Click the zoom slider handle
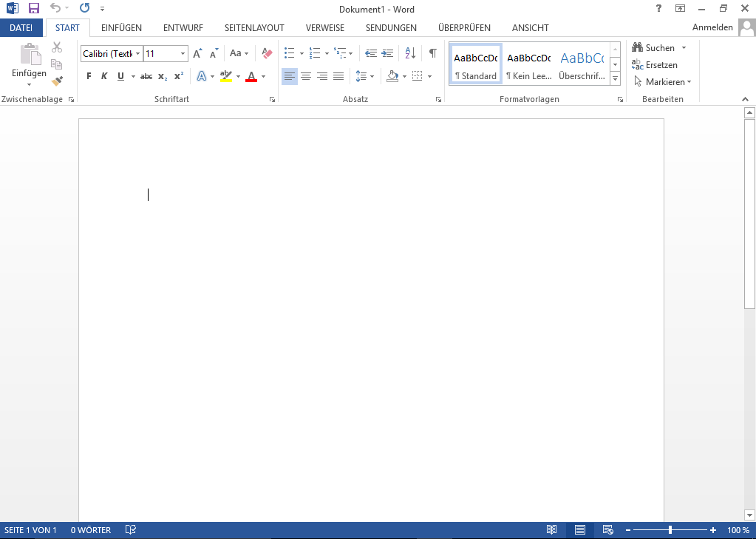The width and height of the screenshot is (756, 539). tap(670, 530)
